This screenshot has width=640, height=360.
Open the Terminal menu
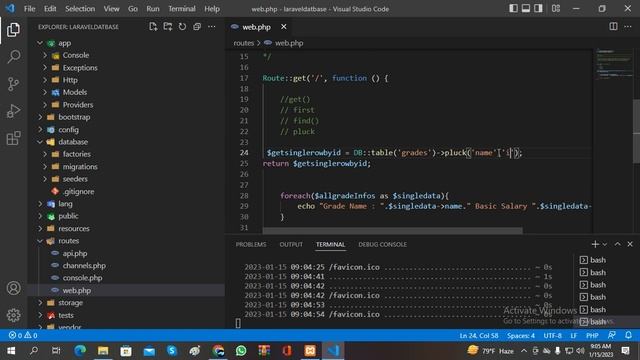182,9
